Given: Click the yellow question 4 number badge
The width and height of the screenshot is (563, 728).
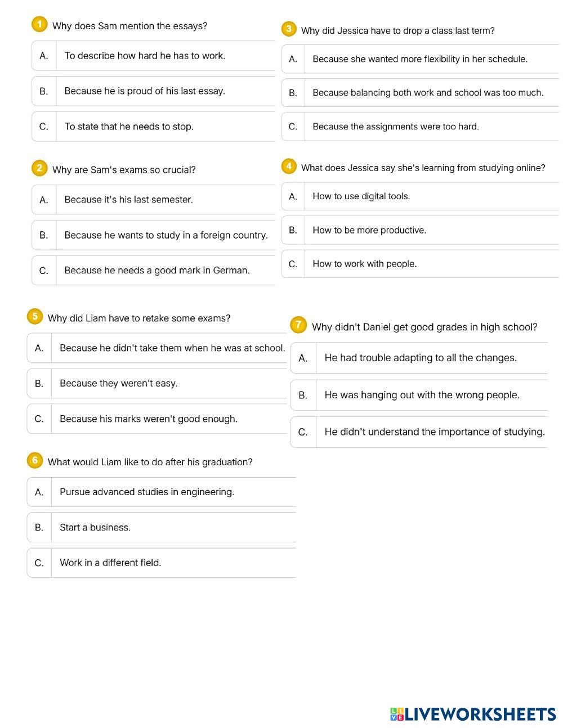Looking at the screenshot, I should click(x=289, y=167).
